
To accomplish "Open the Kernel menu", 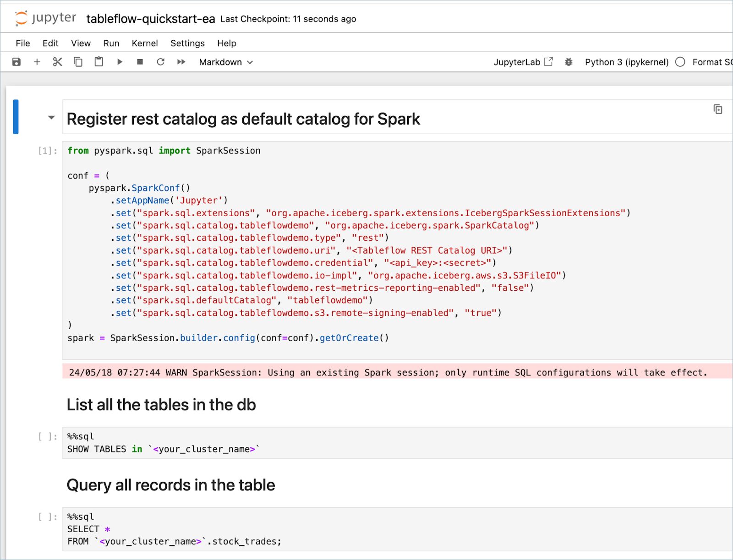I will 145,43.
